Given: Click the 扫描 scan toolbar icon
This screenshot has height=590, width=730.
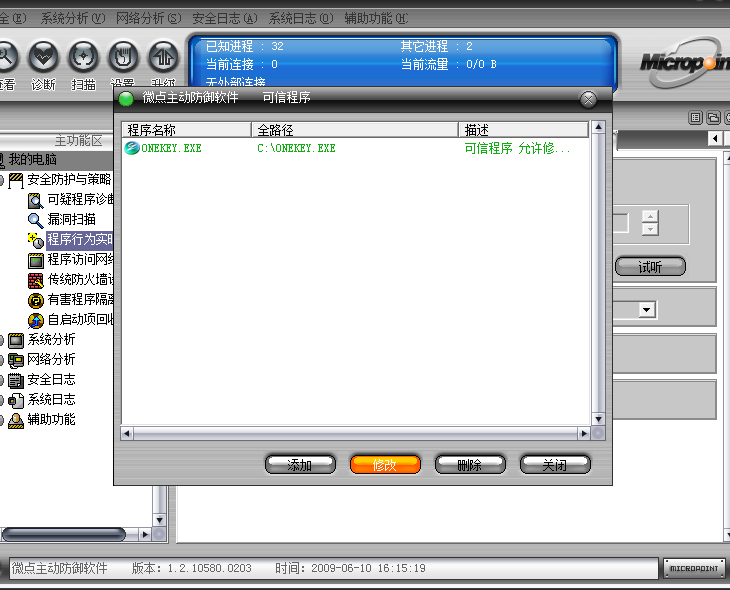Looking at the screenshot, I should tap(83, 58).
